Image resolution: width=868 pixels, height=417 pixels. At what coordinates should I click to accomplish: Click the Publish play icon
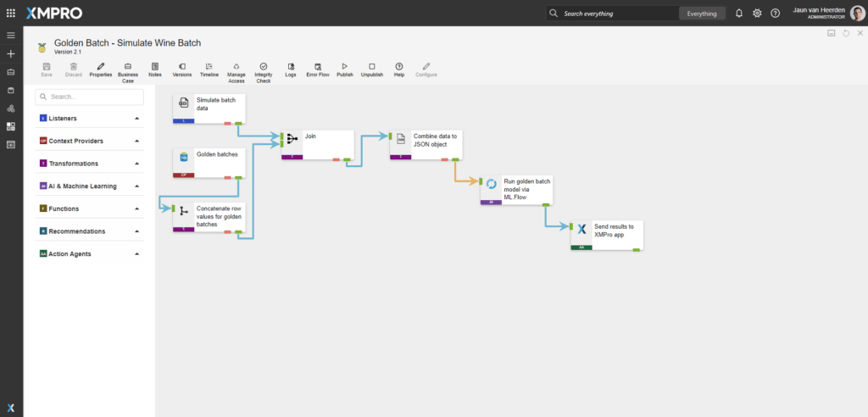point(344,66)
